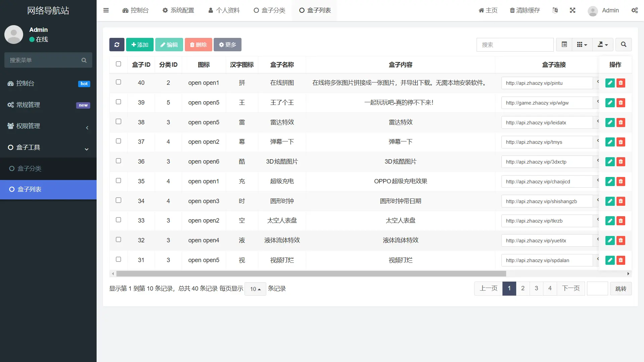Clear the cache via 清除缓存

point(524,10)
